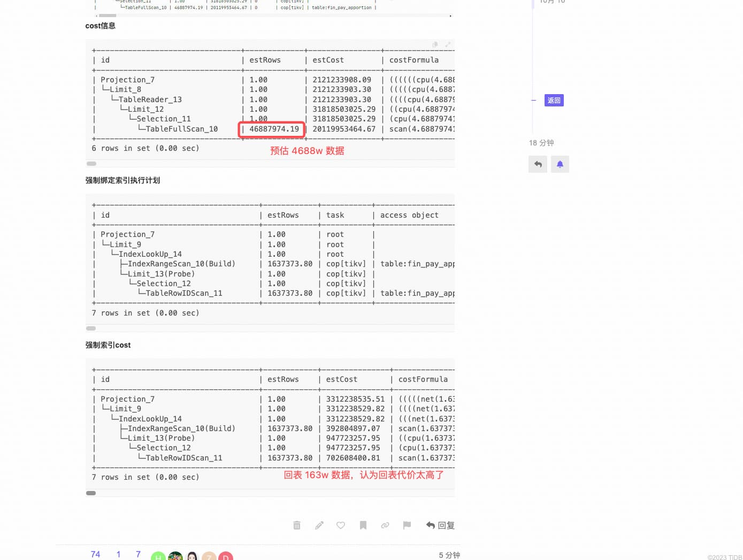Click the 返回 back button on the timeline
This screenshot has width=743, height=560.
(554, 100)
